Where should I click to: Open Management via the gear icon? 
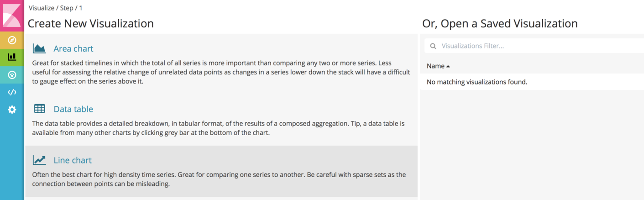pyautogui.click(x=12, y=110)
